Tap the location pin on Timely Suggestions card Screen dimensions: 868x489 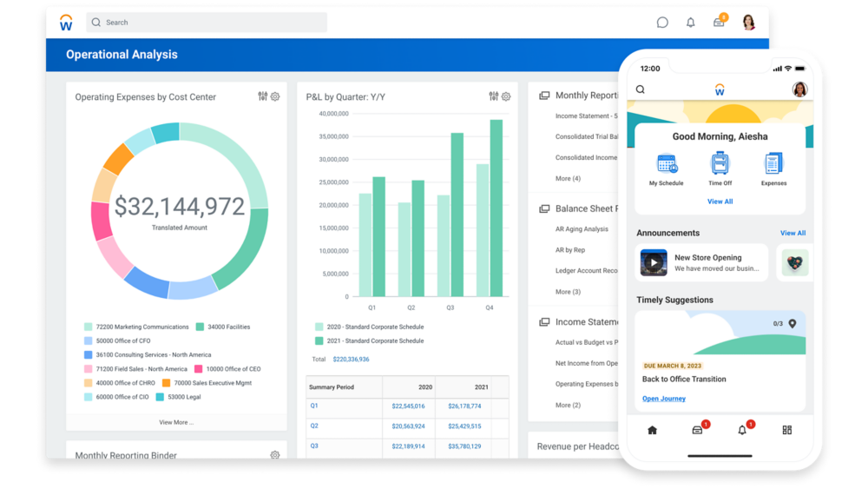pos(792,323)
